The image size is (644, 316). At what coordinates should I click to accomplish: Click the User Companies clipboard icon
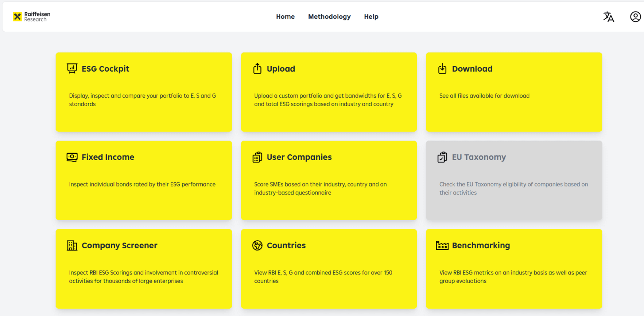tap(257, 157)
